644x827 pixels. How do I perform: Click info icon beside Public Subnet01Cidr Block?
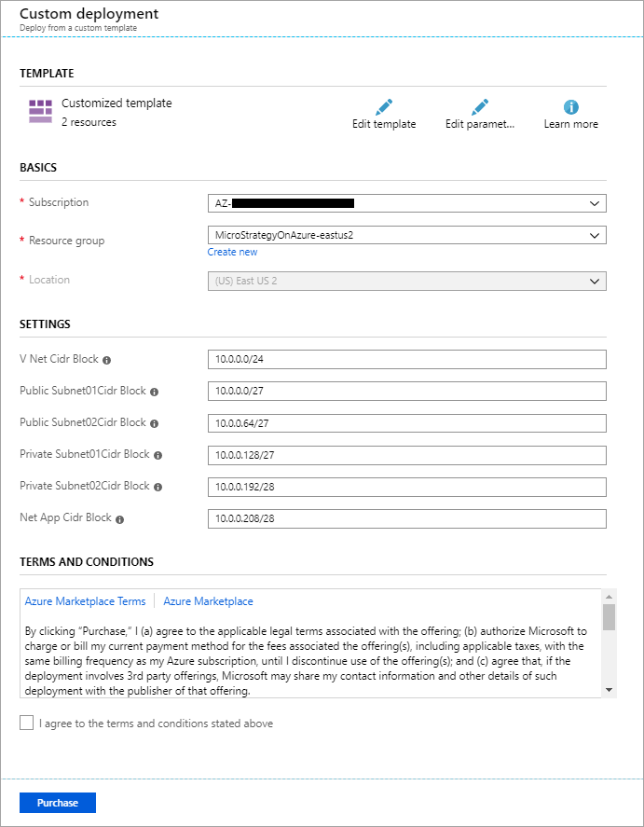(155, 392)
